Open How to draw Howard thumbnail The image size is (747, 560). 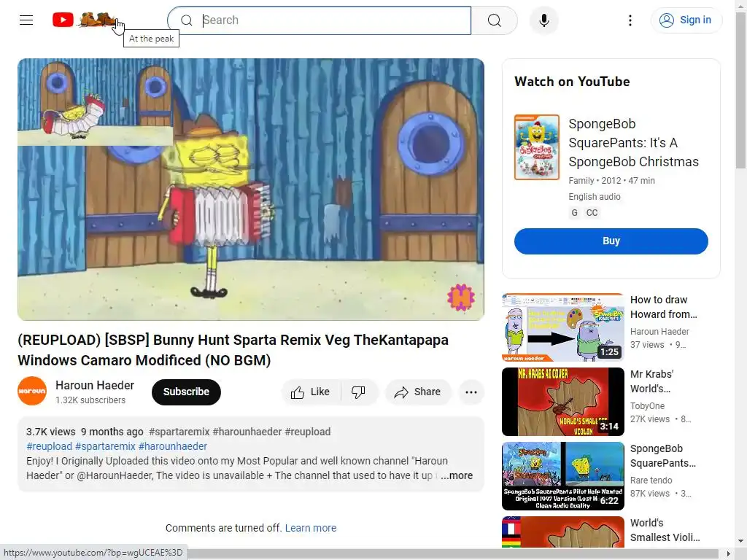[563, 327]
